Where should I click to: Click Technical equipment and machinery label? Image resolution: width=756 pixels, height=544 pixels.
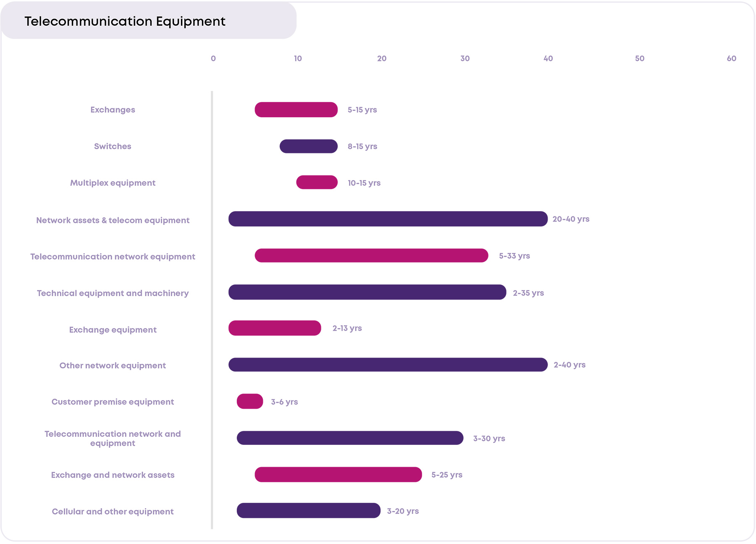(x=113, y=293)
